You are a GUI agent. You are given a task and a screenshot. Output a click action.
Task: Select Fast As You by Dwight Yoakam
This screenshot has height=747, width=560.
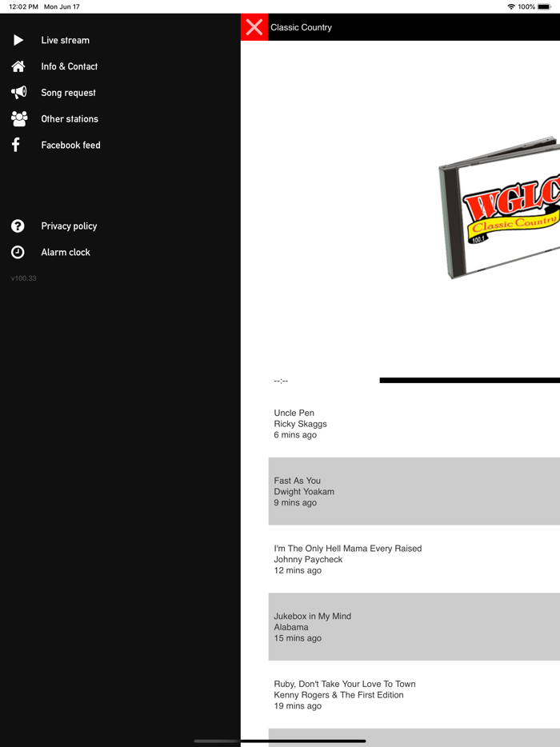(414, 491)
